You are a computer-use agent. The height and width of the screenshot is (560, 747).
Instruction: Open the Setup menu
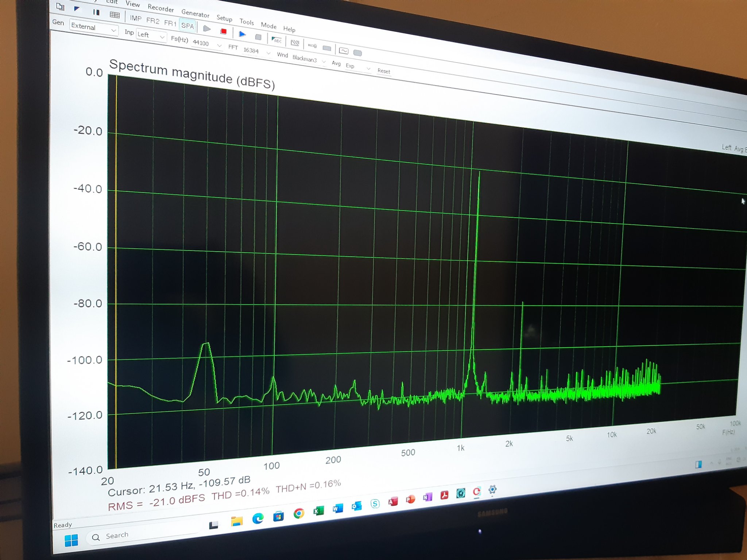pos(224,18)
